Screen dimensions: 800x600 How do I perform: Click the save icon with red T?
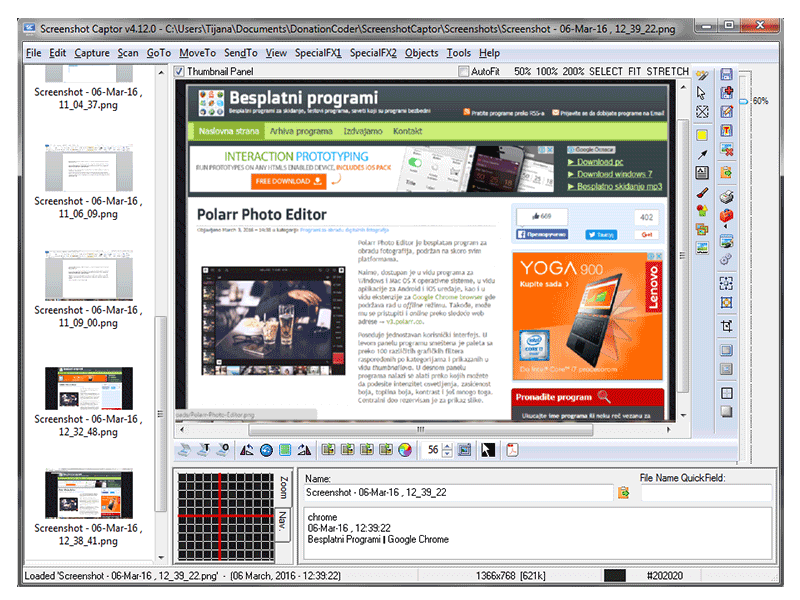(727, 131)
